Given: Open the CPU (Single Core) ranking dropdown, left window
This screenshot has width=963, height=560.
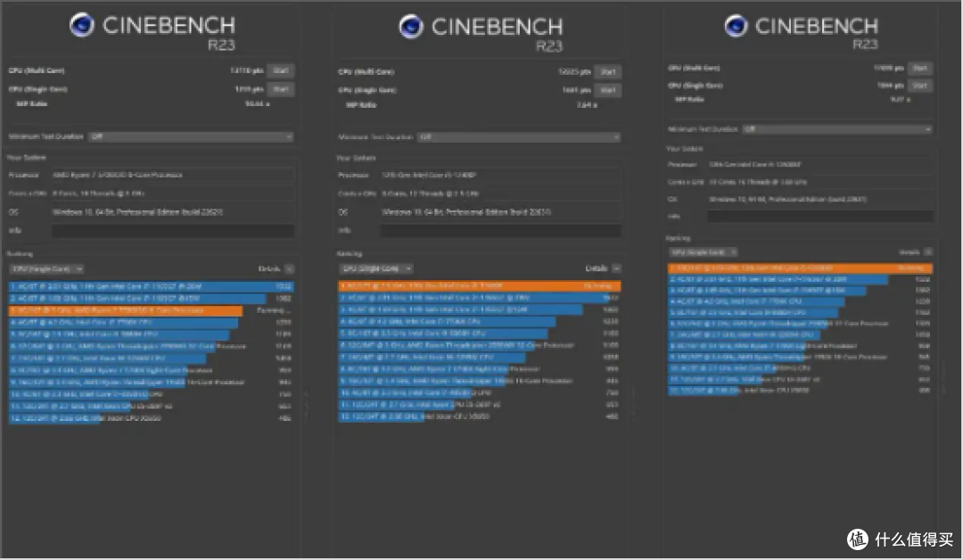Looking at the screenshot, I should point(46,269).
